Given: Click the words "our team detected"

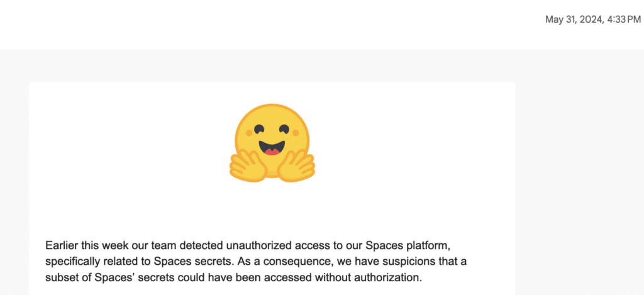Looking at the screenshot, I should (x=166, y=244).
